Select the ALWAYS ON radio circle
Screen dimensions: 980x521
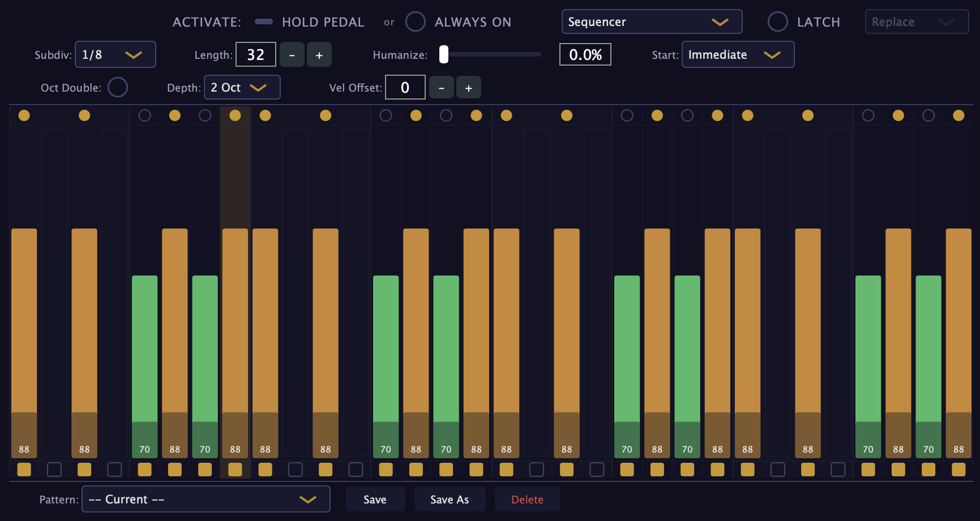coord(416,22)
